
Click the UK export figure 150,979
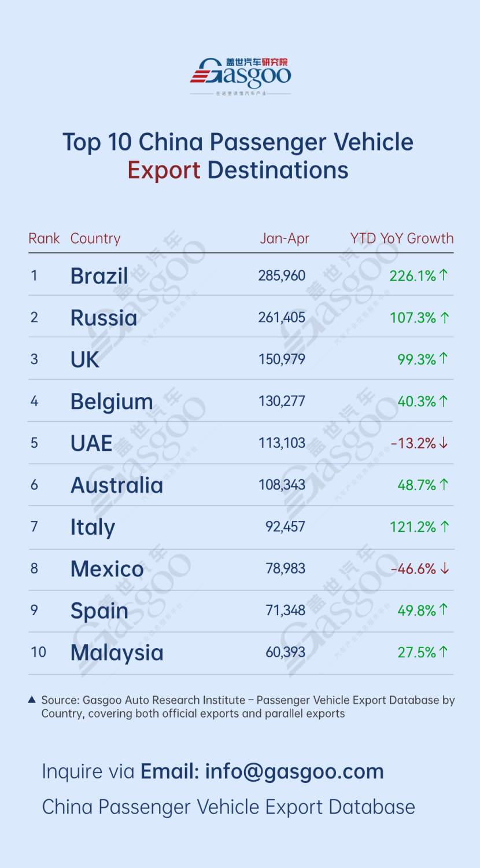pyautogui.click(x=282, y=359)
